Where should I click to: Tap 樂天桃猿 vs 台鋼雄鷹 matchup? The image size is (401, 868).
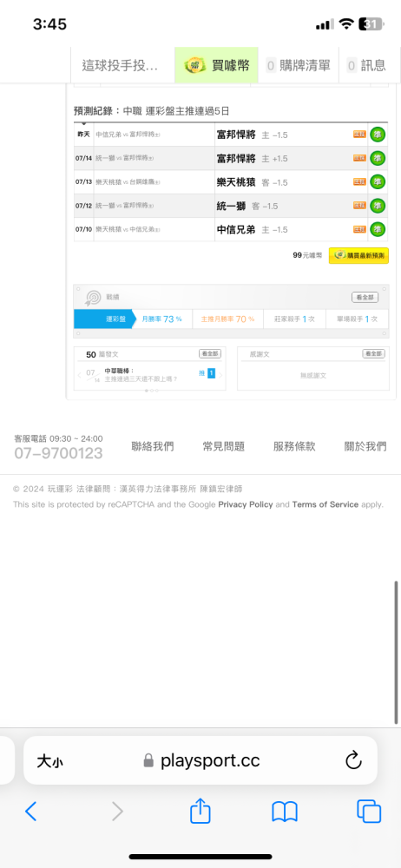click(128, 181)
